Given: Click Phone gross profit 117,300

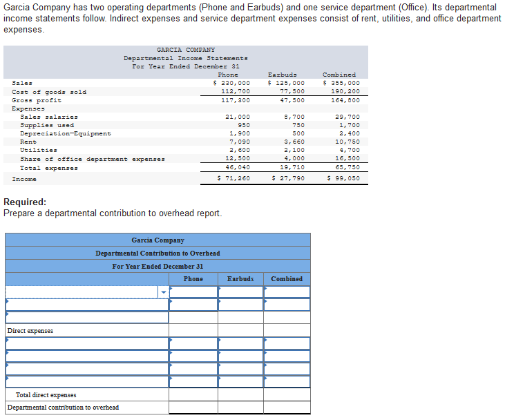Looking at the screenshot, I should [236, 100].
